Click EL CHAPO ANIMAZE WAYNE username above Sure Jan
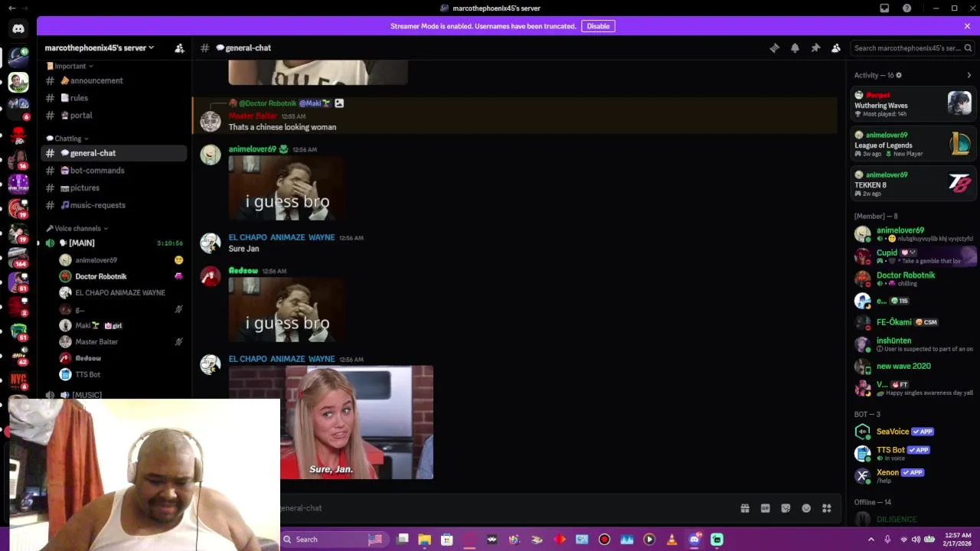 (281, 237)
